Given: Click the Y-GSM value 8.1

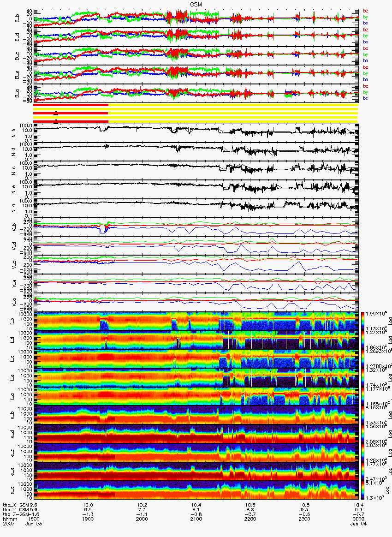Looking at the screenshot, I should (196, 510).
